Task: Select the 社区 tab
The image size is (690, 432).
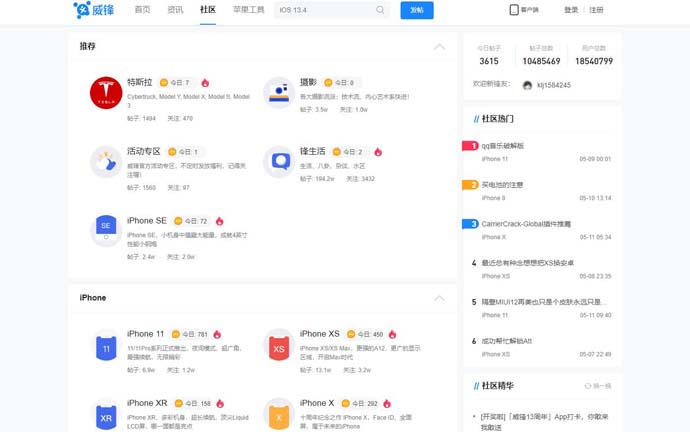Action: click(208, 10)
